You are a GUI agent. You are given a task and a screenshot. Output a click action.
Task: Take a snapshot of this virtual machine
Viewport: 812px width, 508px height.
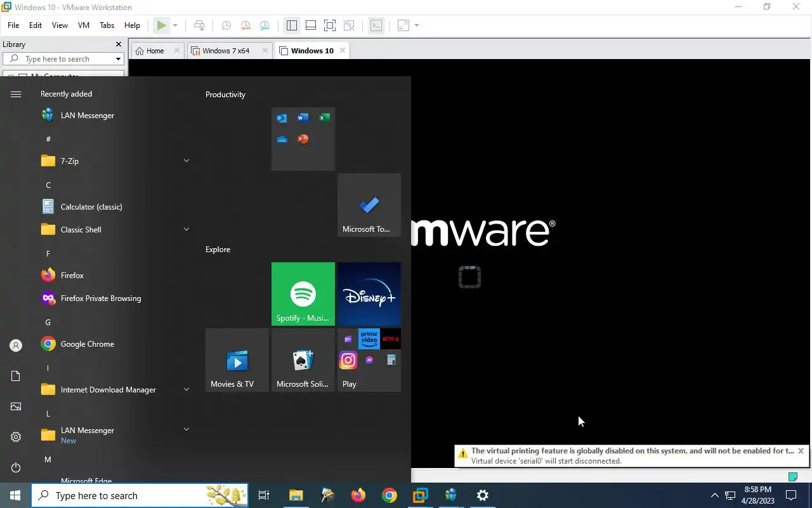click(226, 25)
